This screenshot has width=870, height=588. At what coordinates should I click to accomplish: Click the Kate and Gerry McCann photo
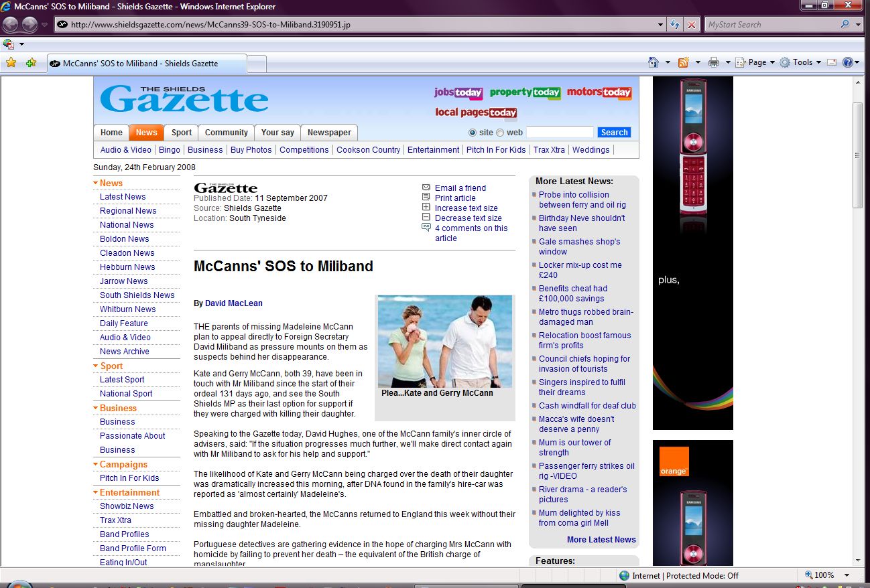coord(445,342)
